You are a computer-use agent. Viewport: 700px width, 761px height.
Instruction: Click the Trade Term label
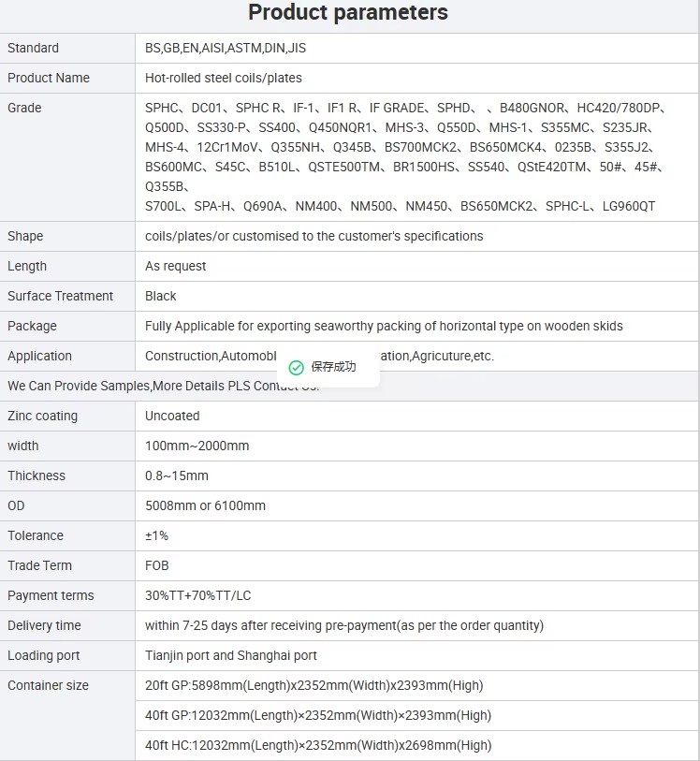[40, 566]
